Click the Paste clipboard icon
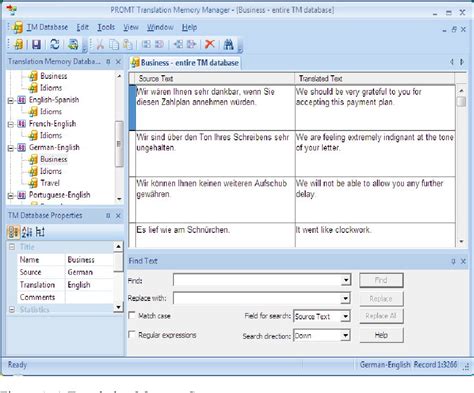This screenshot has width=474, height=393. click(x=128, y=44)
